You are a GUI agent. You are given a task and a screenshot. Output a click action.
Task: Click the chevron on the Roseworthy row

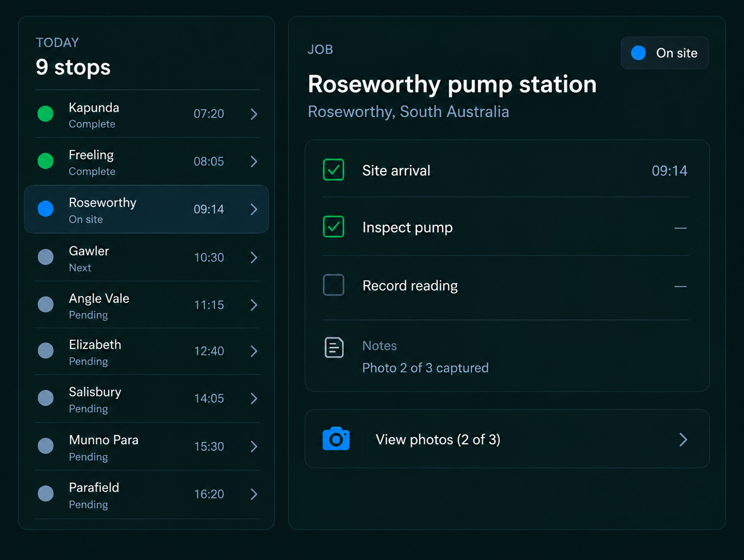click(254, 209)
